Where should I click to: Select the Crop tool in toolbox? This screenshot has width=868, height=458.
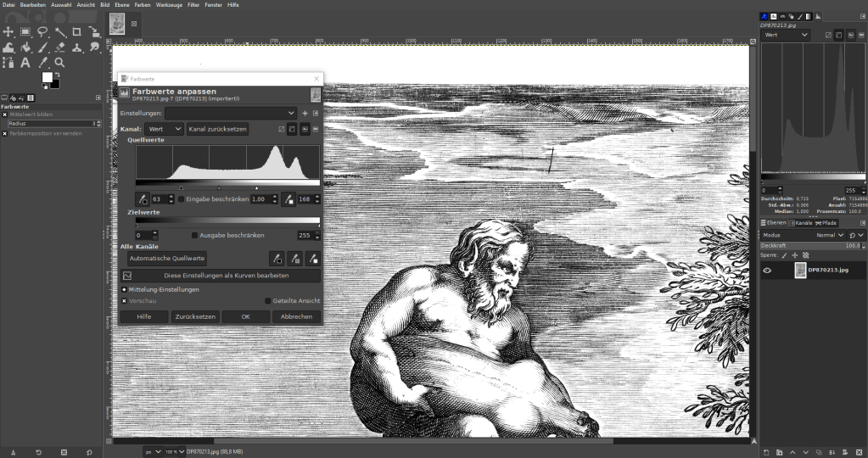click(x=77, y=32)
